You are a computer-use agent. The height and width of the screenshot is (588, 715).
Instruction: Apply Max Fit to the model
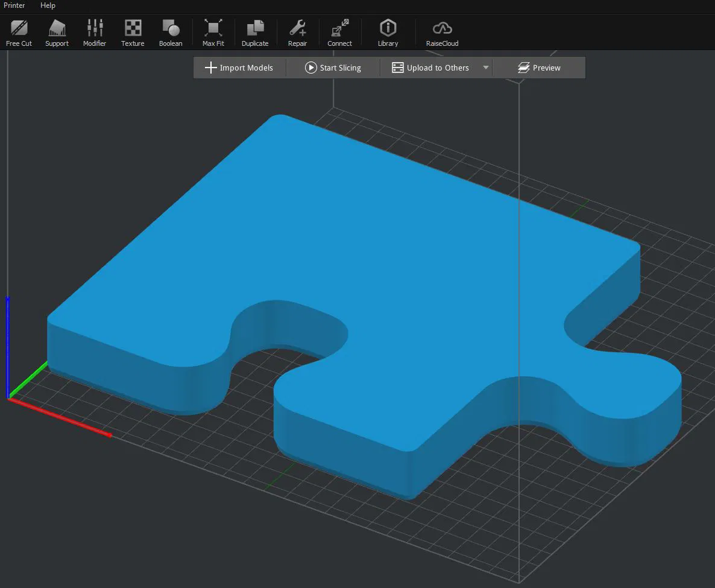click(213, 33)
